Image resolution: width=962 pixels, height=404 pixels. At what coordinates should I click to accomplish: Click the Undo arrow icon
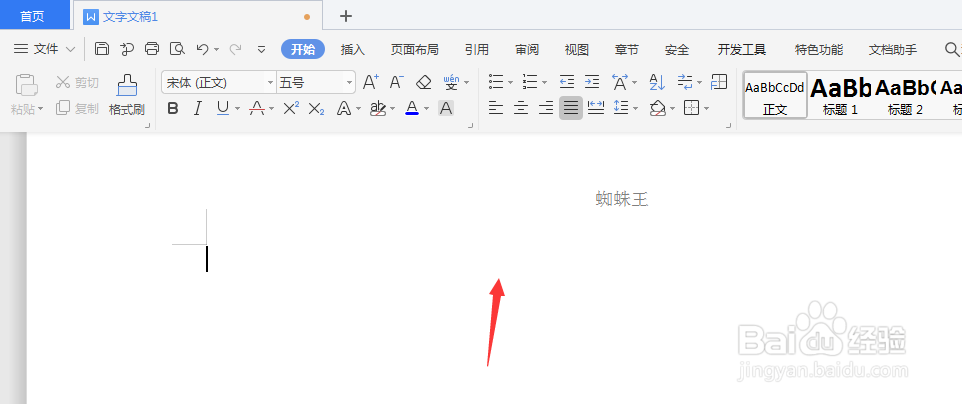tap(202, 49)
